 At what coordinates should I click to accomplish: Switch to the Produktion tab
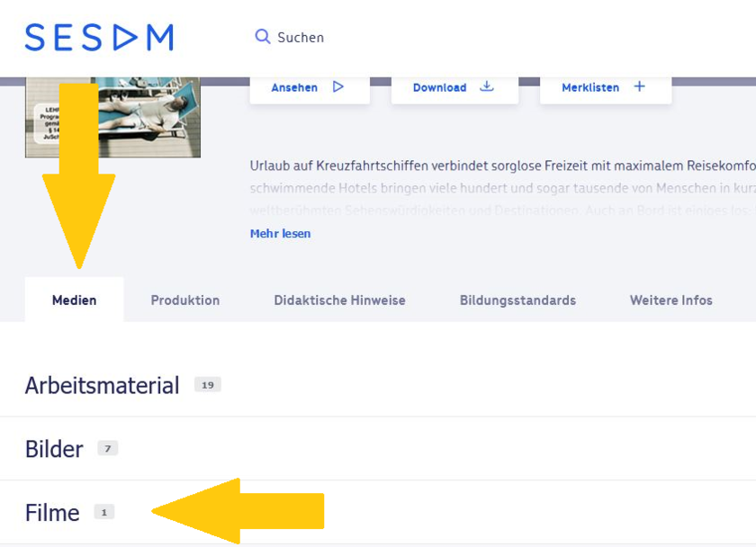(184, 300)
